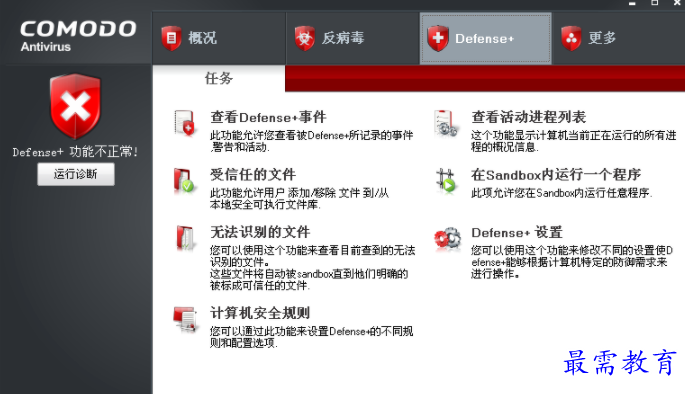Click the COMODO Antivirus logo
The height and width of the screenshot is (394, 685).
(78, 36)
